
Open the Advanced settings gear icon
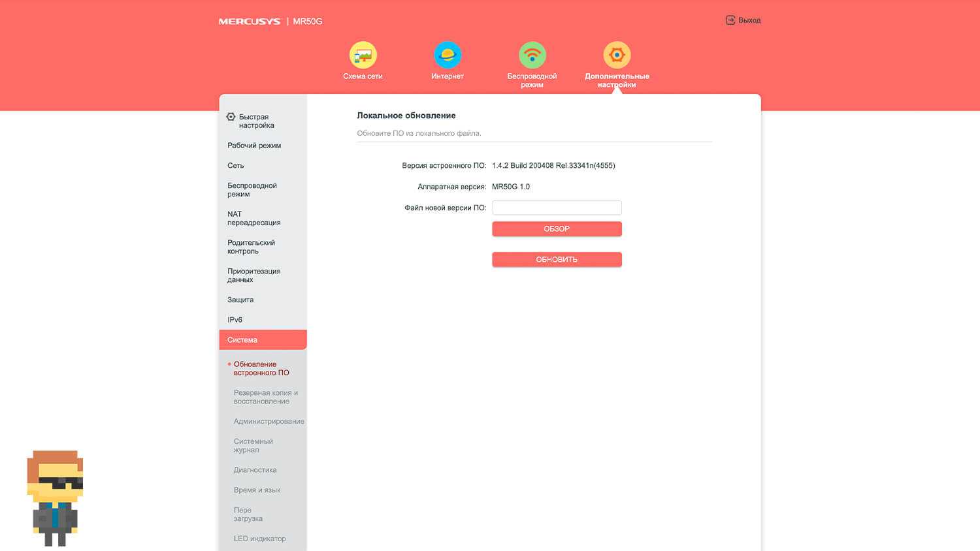tap(617, 55)
